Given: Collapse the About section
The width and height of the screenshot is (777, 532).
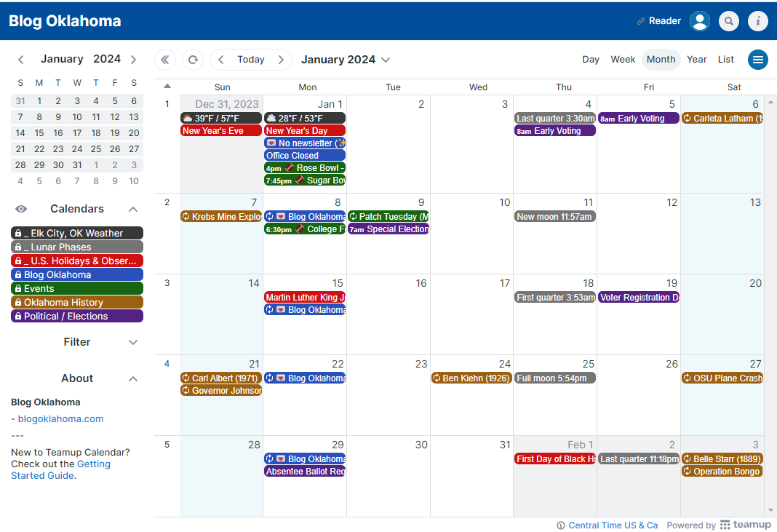Looking at the screenshot, I should pyautogui.click(x=133, y=378).
